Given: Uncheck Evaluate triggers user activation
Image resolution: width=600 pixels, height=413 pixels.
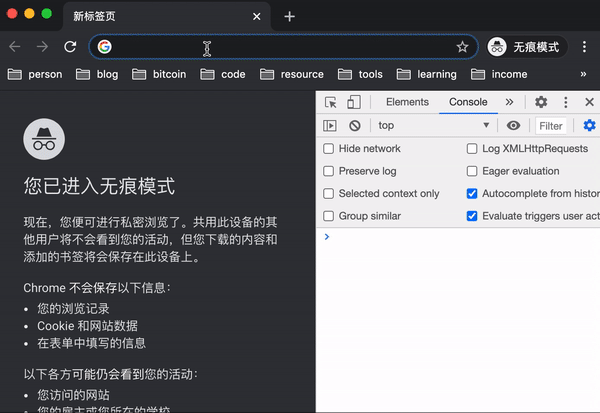Looking at the screenshot, I should 472,216.
